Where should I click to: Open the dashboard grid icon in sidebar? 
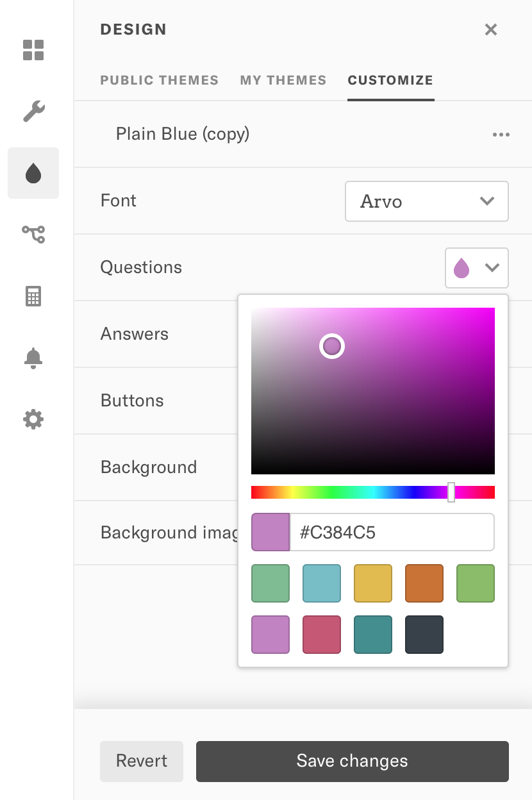coord(33,50)
